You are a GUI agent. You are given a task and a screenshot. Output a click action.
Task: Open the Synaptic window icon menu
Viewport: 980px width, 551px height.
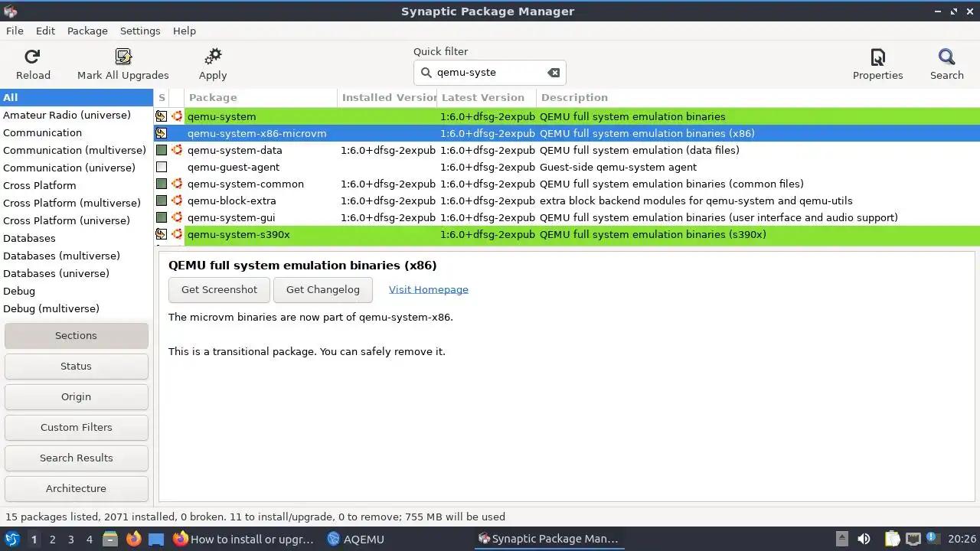click(x=10, y=11)
